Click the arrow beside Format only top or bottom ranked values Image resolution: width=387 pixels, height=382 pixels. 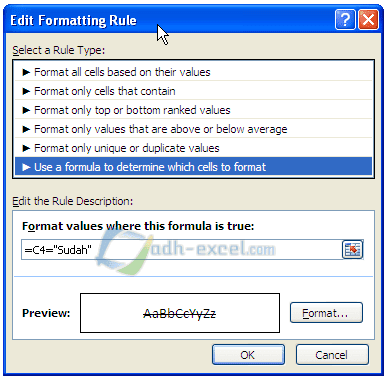[26, 110]
